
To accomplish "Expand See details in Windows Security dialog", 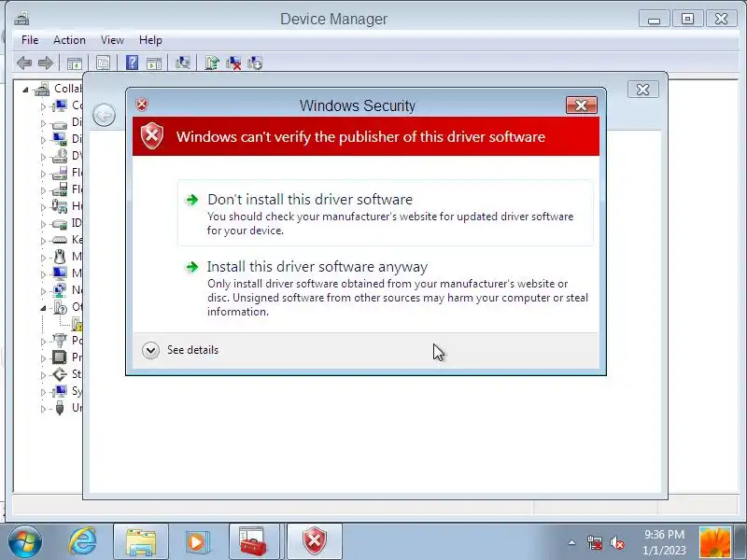I will click(x=180, y=350).
